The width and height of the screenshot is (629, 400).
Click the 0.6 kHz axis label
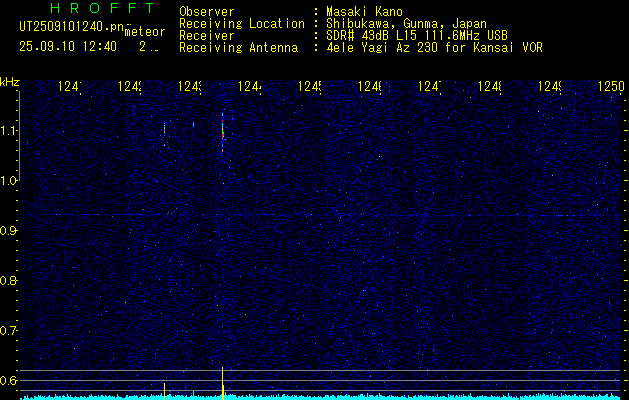click(x=8, y=380)
